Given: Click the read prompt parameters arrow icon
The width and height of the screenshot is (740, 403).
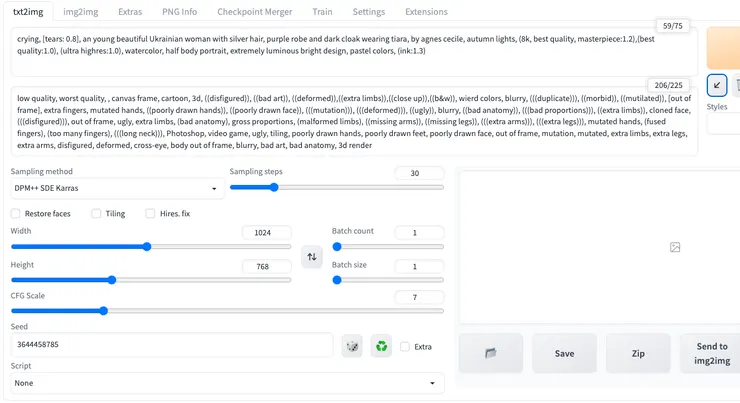Looking at the screenshot, I should click(x=716, y=85).
